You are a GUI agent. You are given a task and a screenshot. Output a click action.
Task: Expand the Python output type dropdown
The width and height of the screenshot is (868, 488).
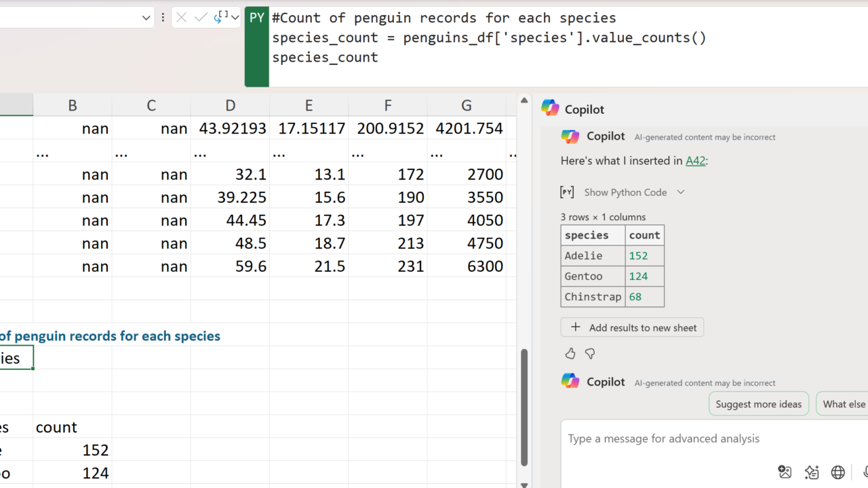[235, 18]
